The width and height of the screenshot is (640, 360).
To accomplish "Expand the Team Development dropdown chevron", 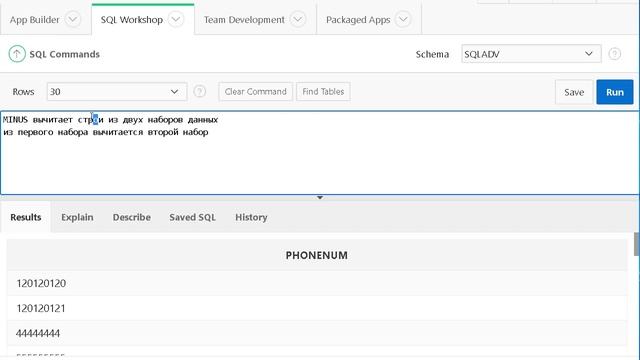I will coord(298,19).
